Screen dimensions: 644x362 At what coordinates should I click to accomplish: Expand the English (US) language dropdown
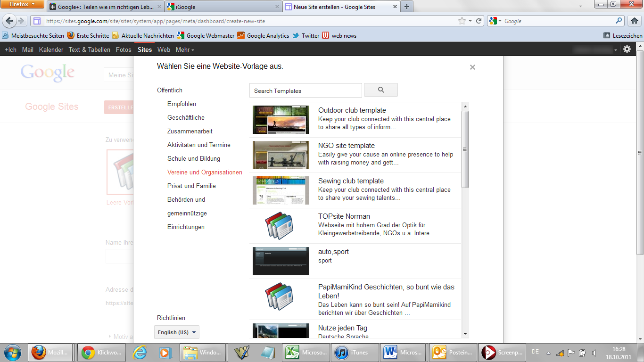click(x=177, y=332)
